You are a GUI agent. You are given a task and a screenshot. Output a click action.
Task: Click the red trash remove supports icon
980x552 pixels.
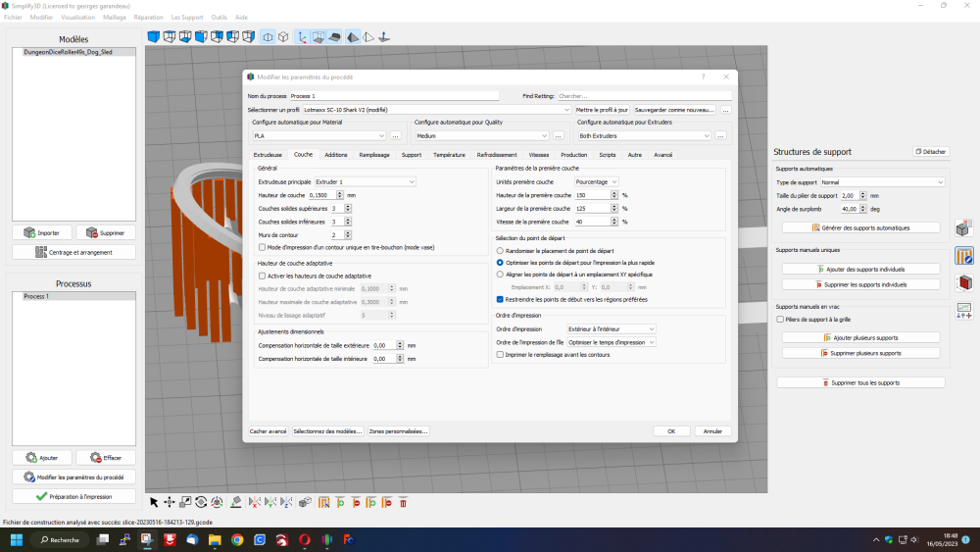(x=403, y=502)
